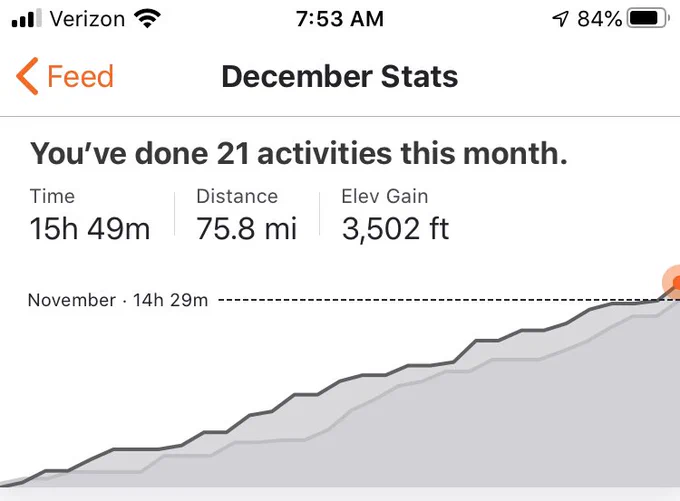
Task: Go back to Feed
Action: coord(65,76)
